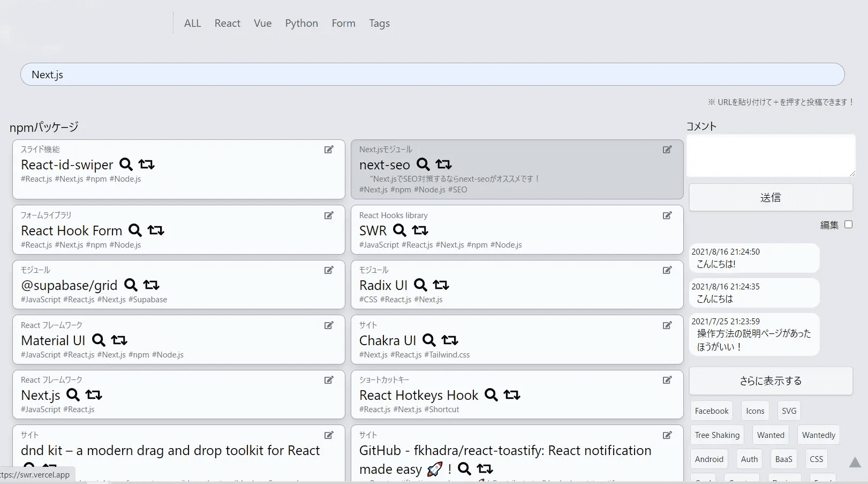Search icon beside Radix UI

(420, 285)
